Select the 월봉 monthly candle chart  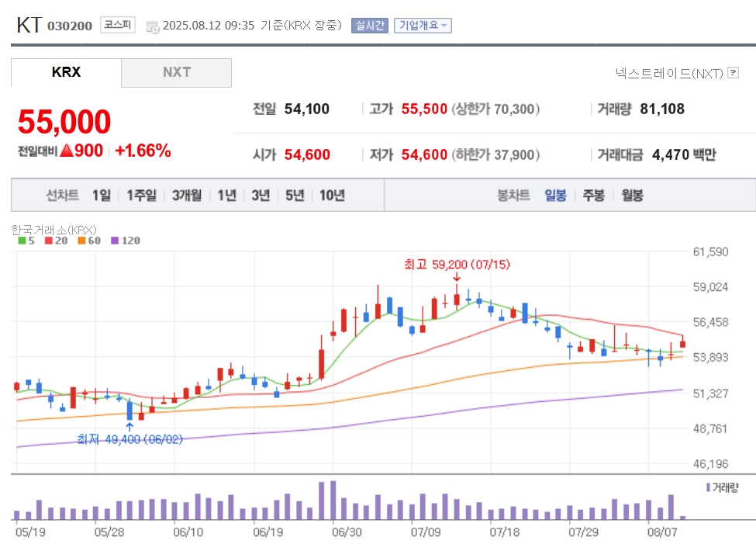tap(632, 195)
